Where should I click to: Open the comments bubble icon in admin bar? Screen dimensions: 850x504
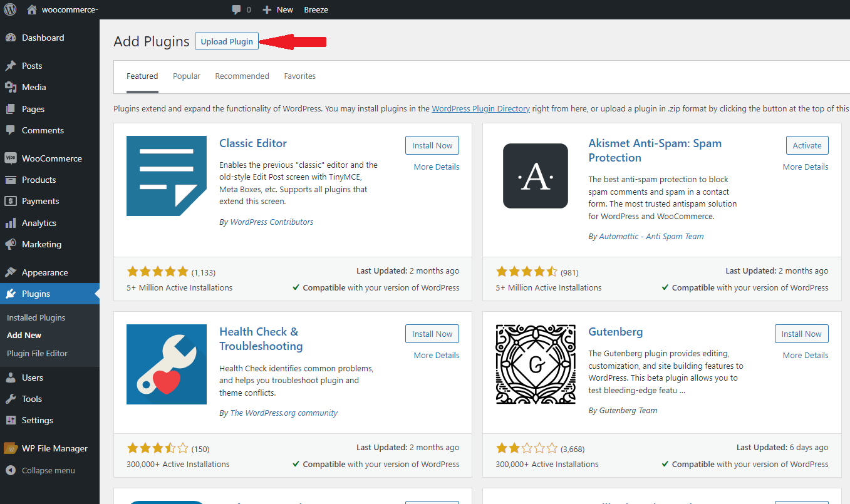[236, 9]
